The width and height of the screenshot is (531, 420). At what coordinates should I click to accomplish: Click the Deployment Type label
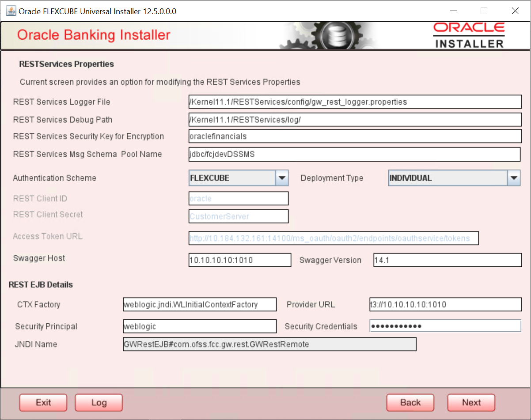(x=332, y=178)
